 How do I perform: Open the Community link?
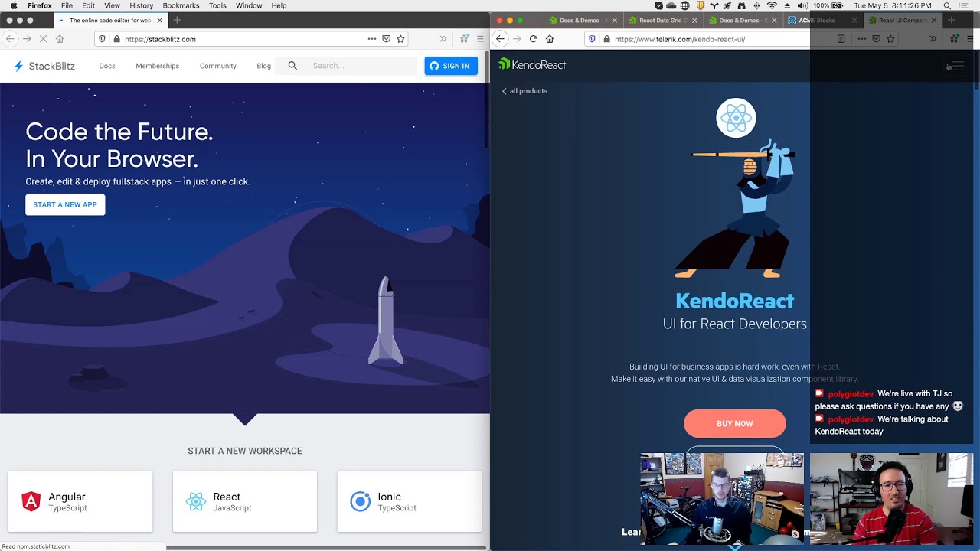tap(218, 66)
